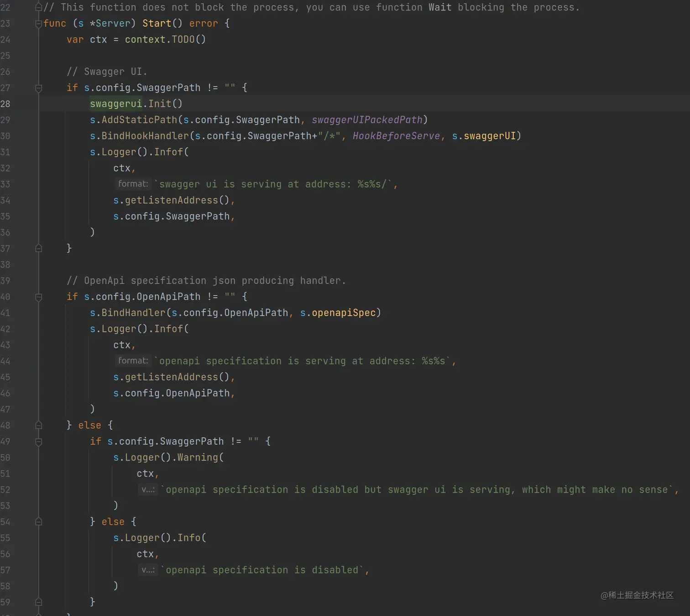Click fold marker at '} else {' line 48
This screenshot has width=690, height=616.
click(39, 425)
